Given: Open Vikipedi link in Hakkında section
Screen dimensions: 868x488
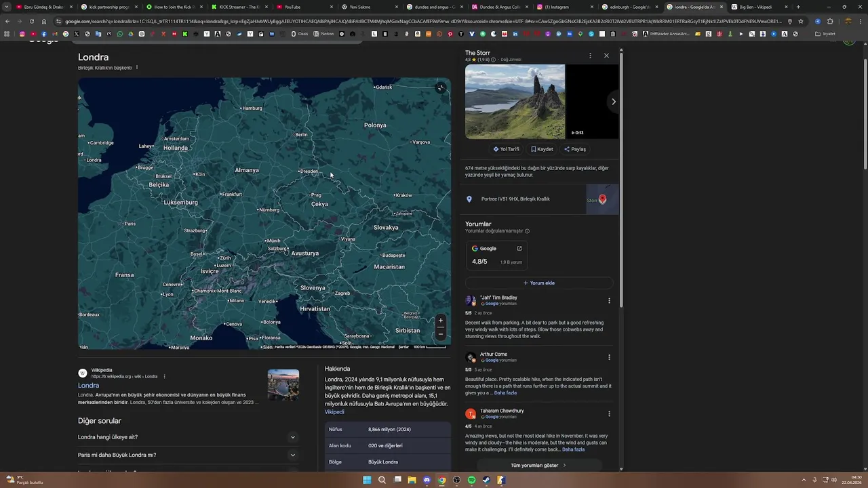Looking at the screenshot, I should point(334,412).
